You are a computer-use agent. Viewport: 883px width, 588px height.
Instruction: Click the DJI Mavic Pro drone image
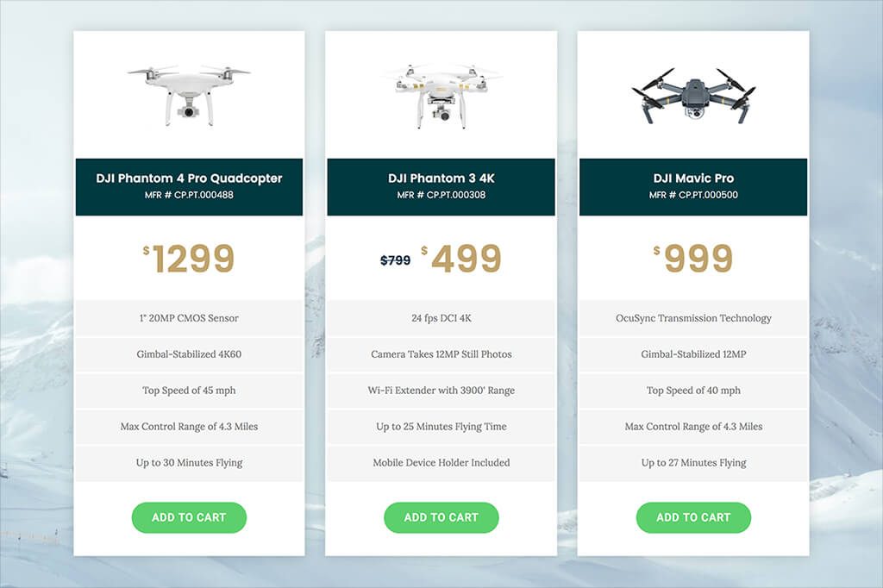(693, 93)
